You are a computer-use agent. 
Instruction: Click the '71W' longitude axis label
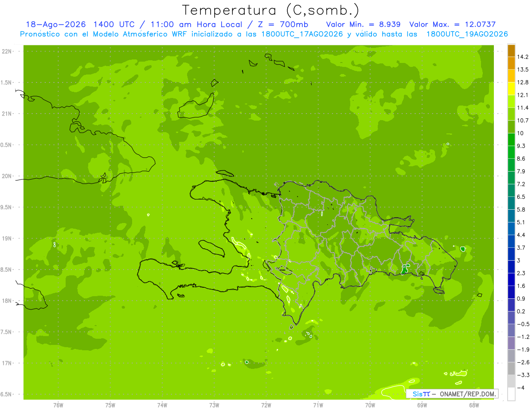318,405
